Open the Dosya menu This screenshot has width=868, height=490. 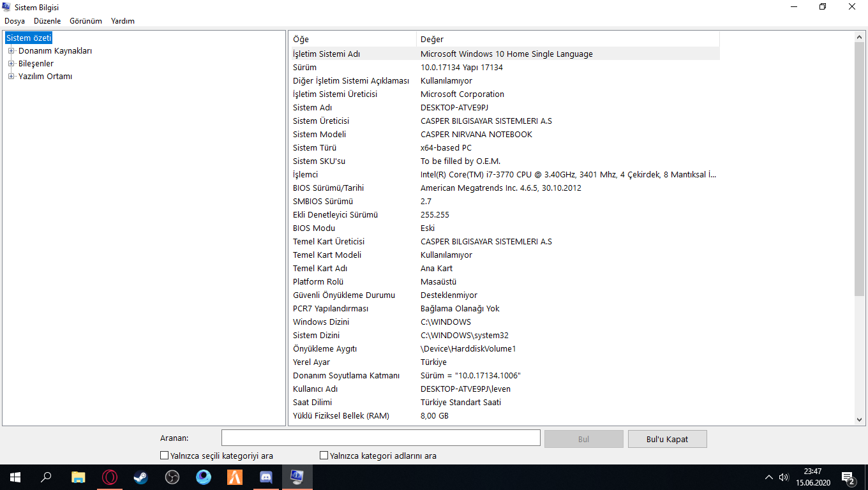click(x=15, y=21)
